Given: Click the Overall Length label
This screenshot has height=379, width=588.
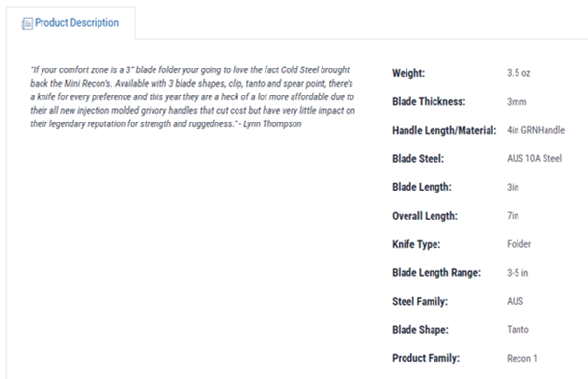Looking at the screenshot, I should tap(425, 216).
